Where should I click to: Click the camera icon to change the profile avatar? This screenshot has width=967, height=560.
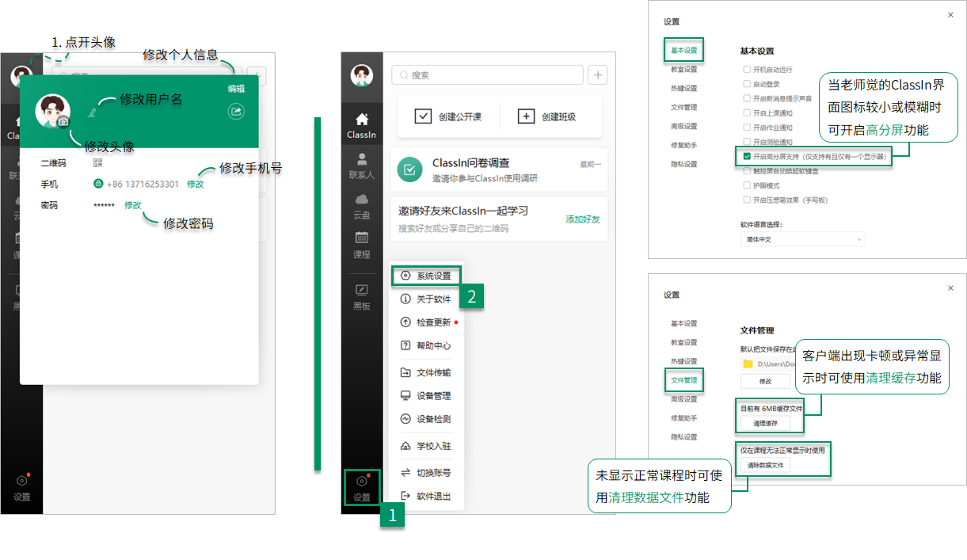click(x=63, y=121)
